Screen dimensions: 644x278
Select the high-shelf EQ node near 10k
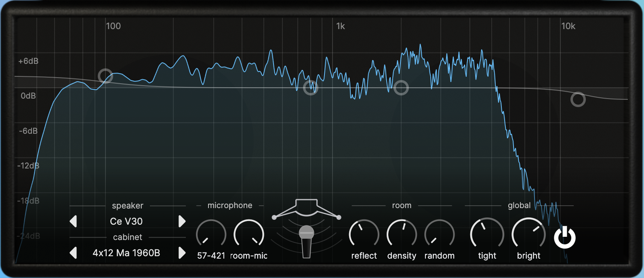578,99
